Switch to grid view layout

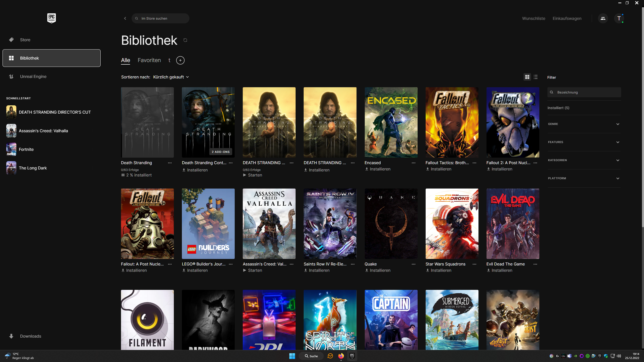(x=527, y=77)
